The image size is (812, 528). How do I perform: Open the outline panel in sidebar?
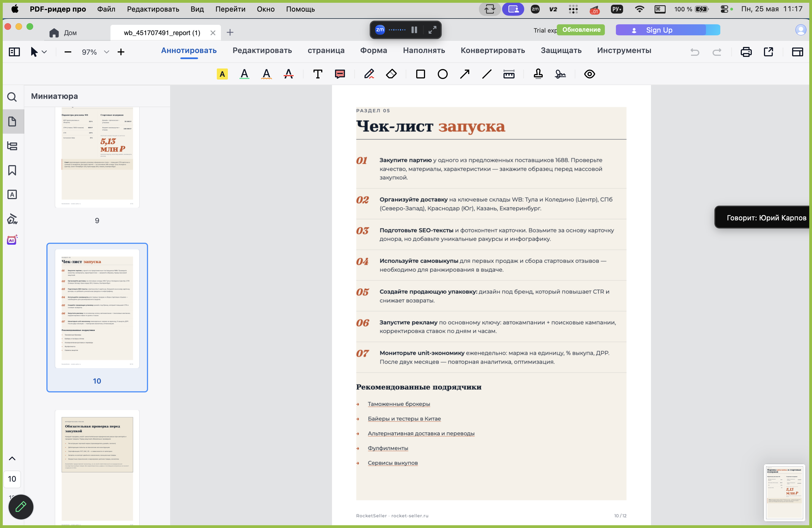tap(12, 146)
